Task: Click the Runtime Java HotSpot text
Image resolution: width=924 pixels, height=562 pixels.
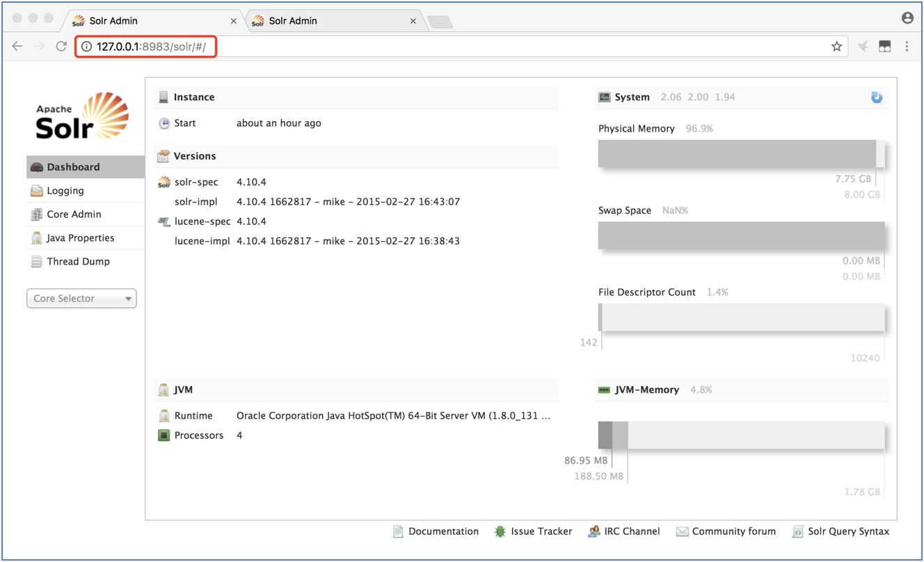Action: 394,416
